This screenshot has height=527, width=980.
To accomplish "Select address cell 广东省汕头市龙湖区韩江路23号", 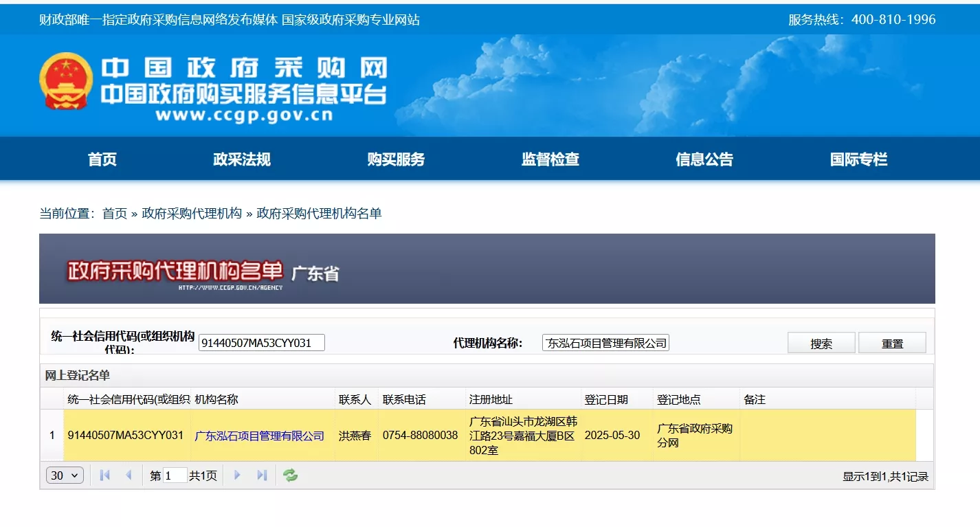I will [523, 436].
